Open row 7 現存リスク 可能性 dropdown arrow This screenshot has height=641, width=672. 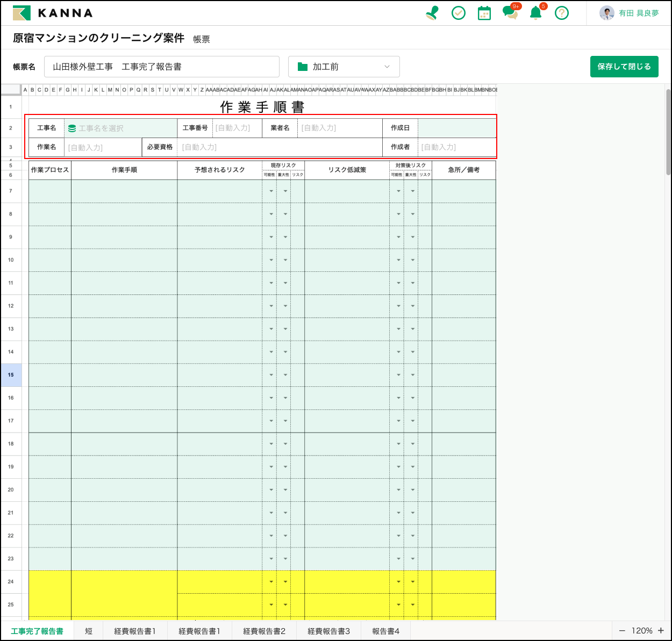271,191
